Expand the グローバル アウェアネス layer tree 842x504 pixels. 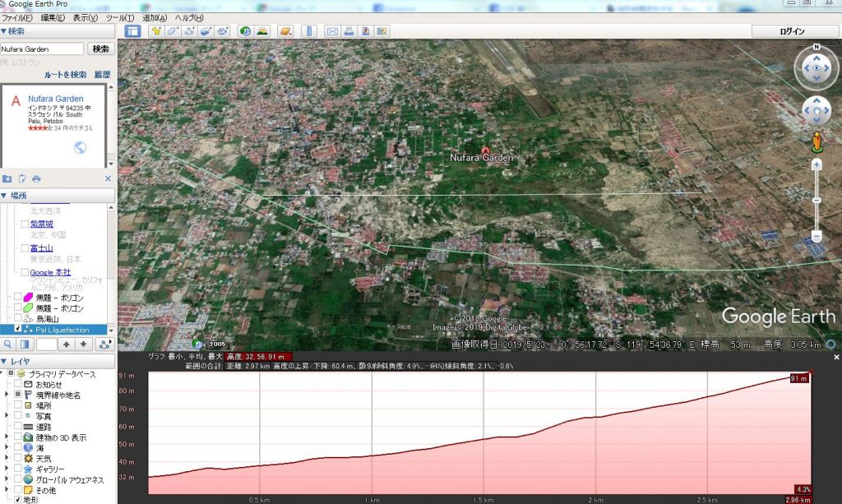pyautogui.click(x=7, y=479)
